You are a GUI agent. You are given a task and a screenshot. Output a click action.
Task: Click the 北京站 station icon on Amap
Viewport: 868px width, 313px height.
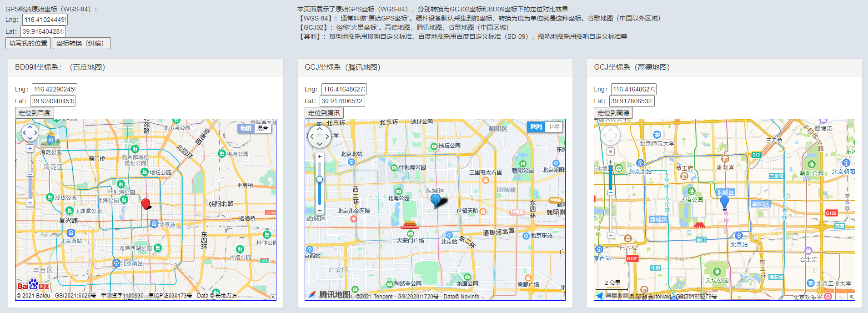tap(738, 236)
